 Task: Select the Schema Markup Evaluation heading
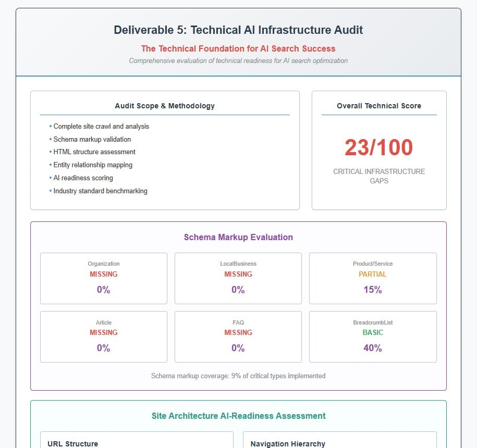tap(238, 237)
